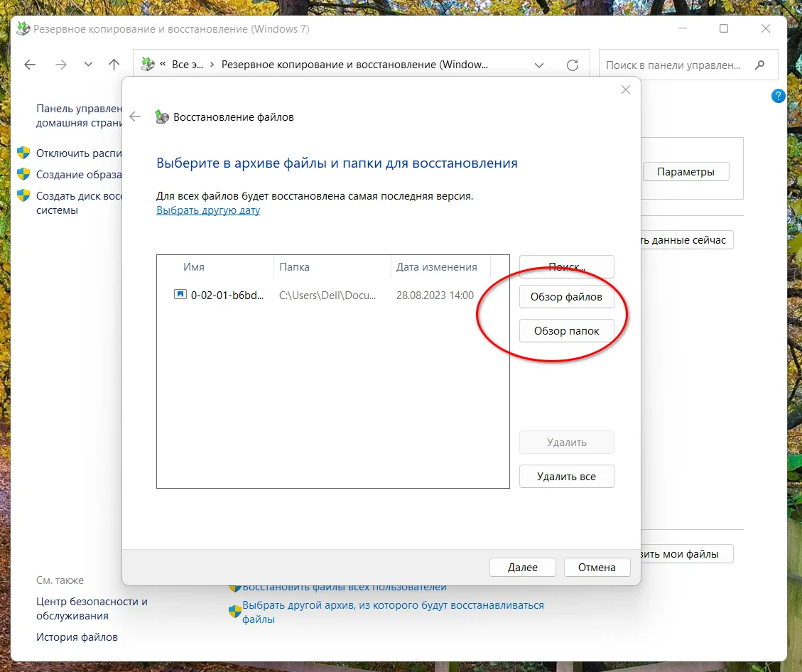Click the blue help question mark icon

pos(778,96)
